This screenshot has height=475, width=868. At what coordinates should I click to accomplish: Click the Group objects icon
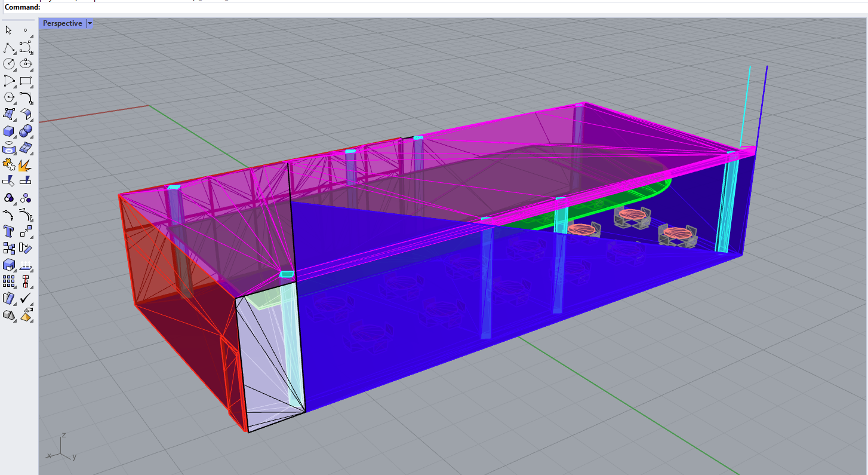pos(9,197)
